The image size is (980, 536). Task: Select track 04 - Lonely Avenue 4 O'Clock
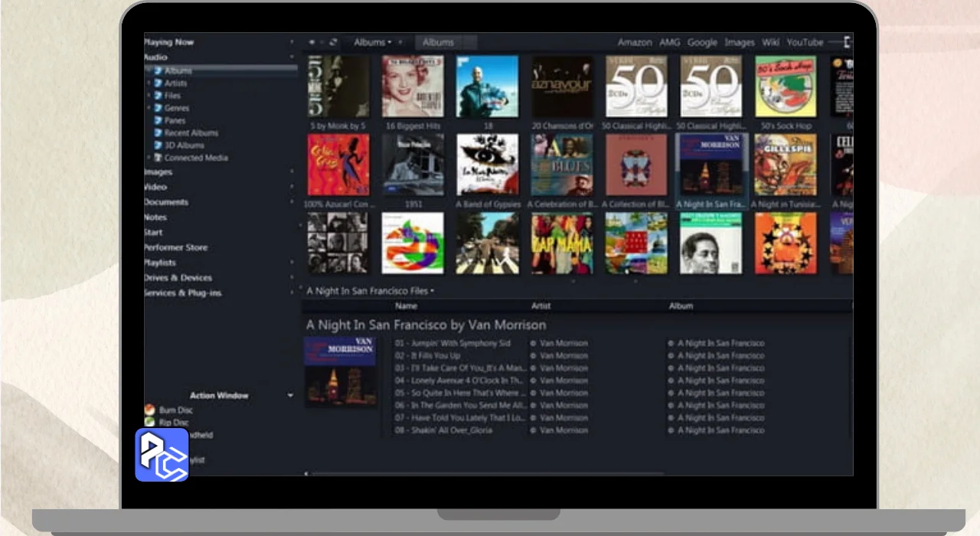[459, 380]
